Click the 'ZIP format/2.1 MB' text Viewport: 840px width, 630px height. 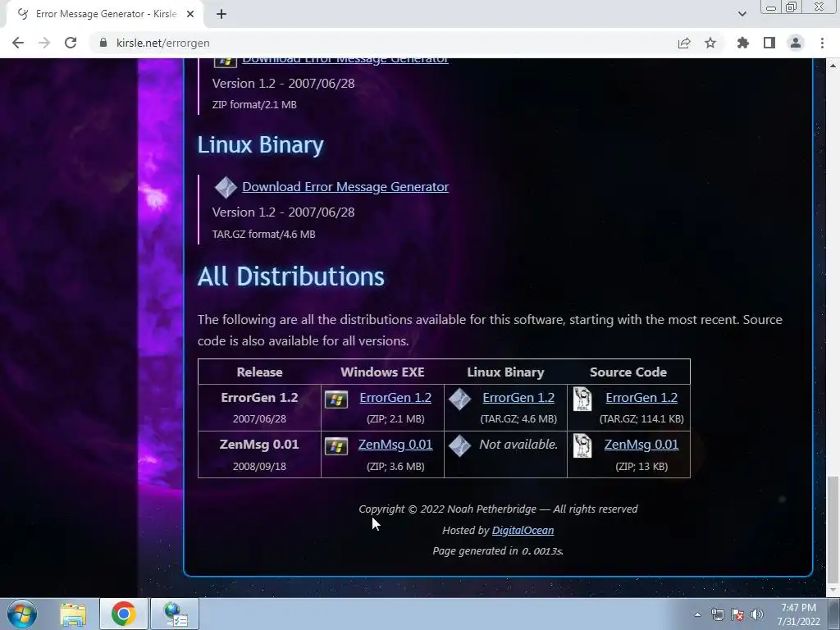click(x=254, y=104)
